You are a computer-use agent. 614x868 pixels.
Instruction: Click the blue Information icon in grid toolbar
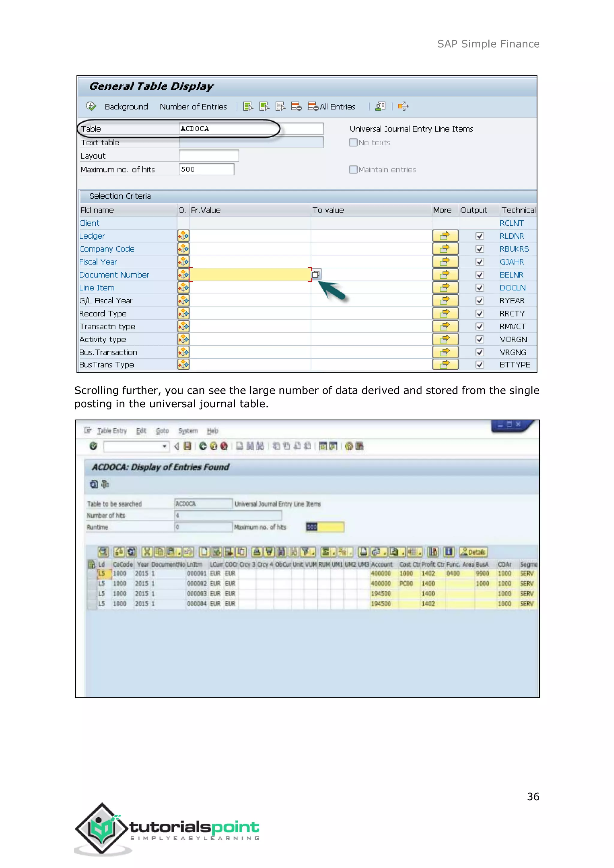(x=449, y=552)
